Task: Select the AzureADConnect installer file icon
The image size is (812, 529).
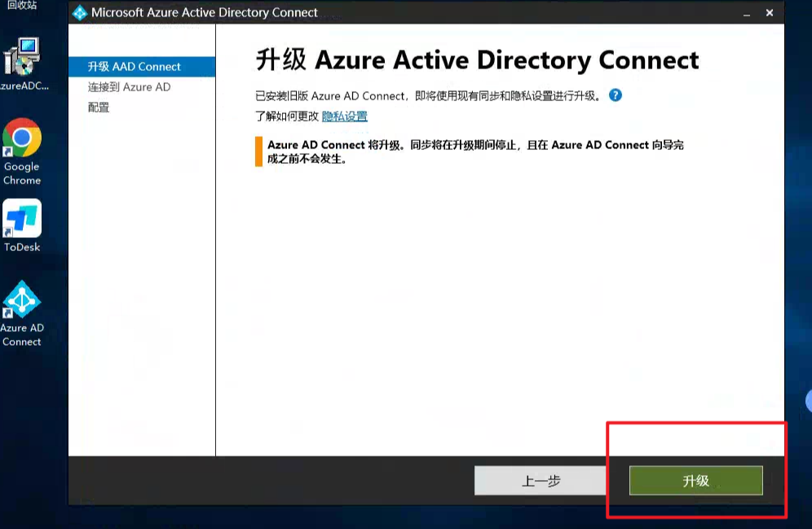Action: pos(22,59)
